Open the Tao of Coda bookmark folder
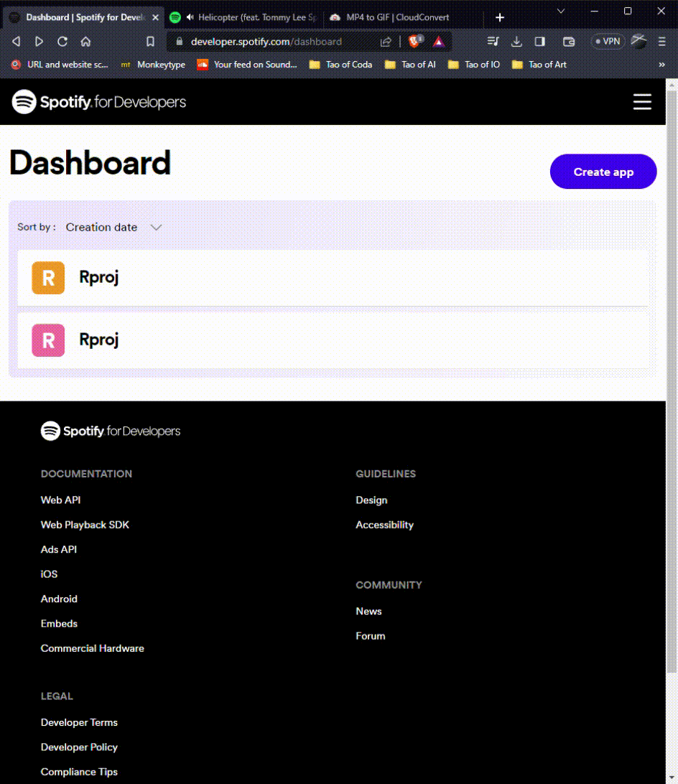Screen dimensions: 678x784 point(340,65)
